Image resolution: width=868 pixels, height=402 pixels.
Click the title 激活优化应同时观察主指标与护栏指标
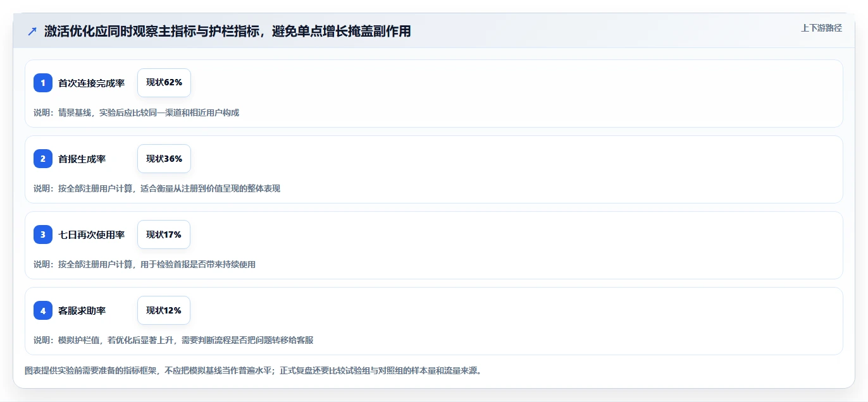228,31
